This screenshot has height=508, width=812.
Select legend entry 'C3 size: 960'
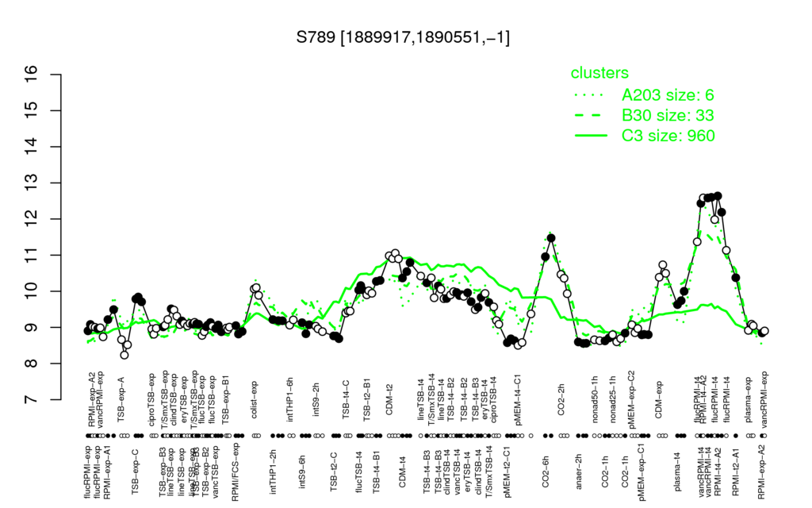(x=668, y=135)
